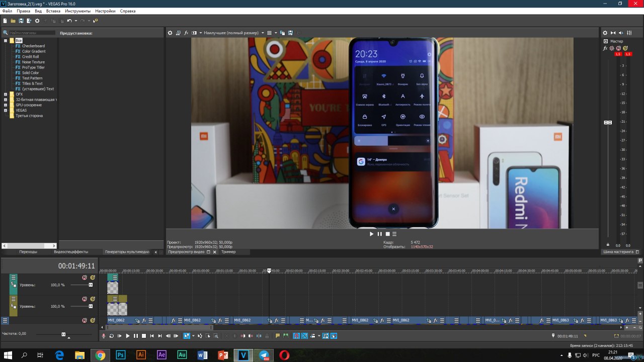
Task: Click the Open project folder icon
Action: 13,21
